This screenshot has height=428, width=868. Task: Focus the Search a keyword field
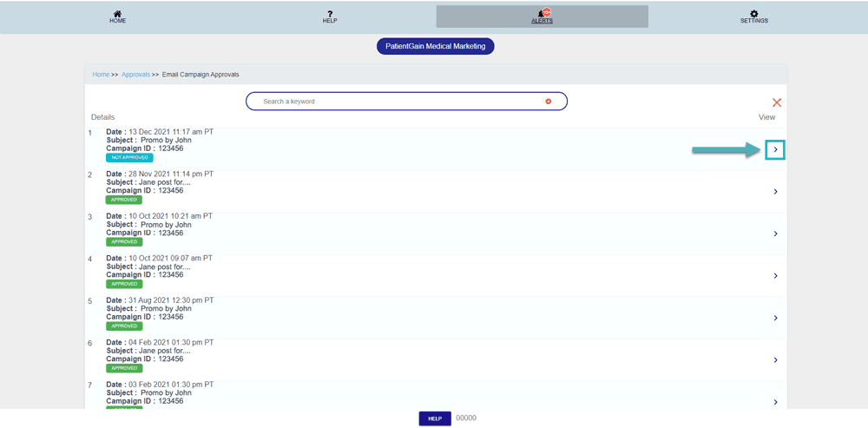point(399,102)
